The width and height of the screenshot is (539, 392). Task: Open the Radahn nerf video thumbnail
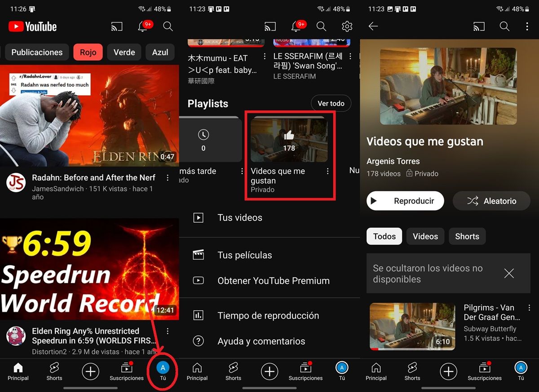pos(89,115)
